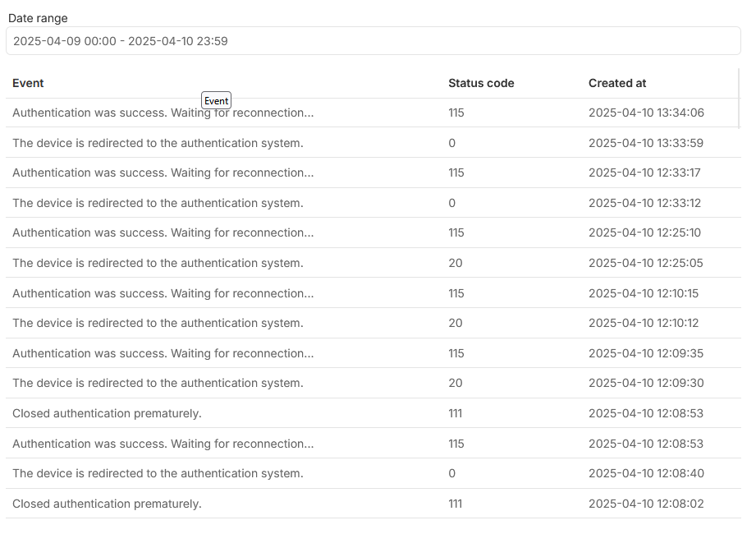Click the redirect row at 12:33:12

pos(373,203)
